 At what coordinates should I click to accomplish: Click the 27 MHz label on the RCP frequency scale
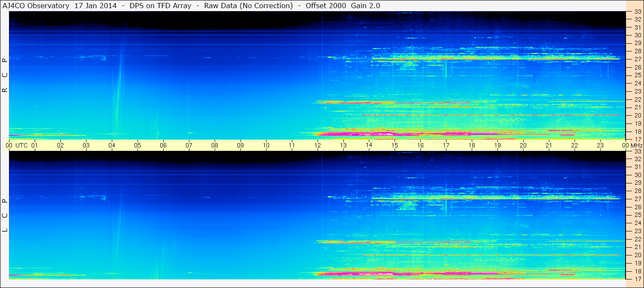[x=637, y=59]
